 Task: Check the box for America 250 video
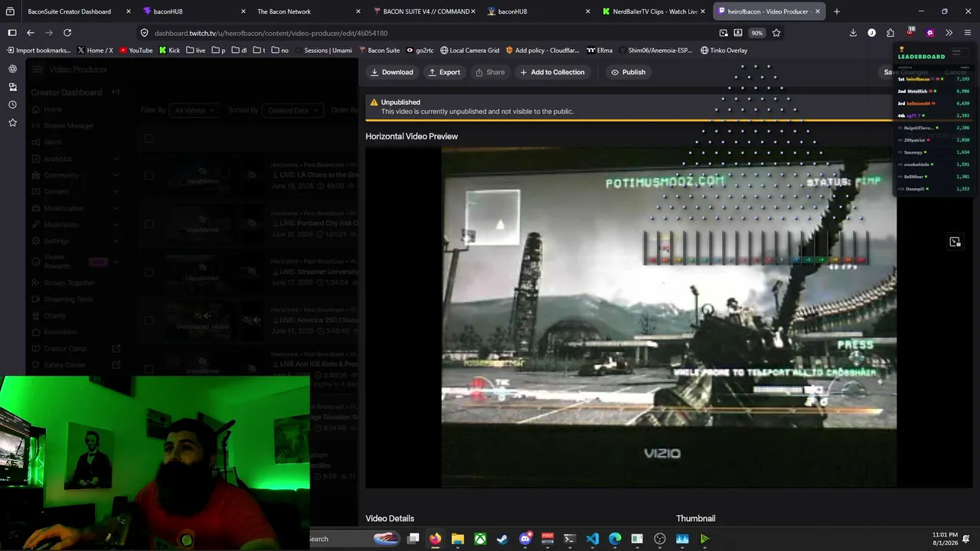[149, 321]
